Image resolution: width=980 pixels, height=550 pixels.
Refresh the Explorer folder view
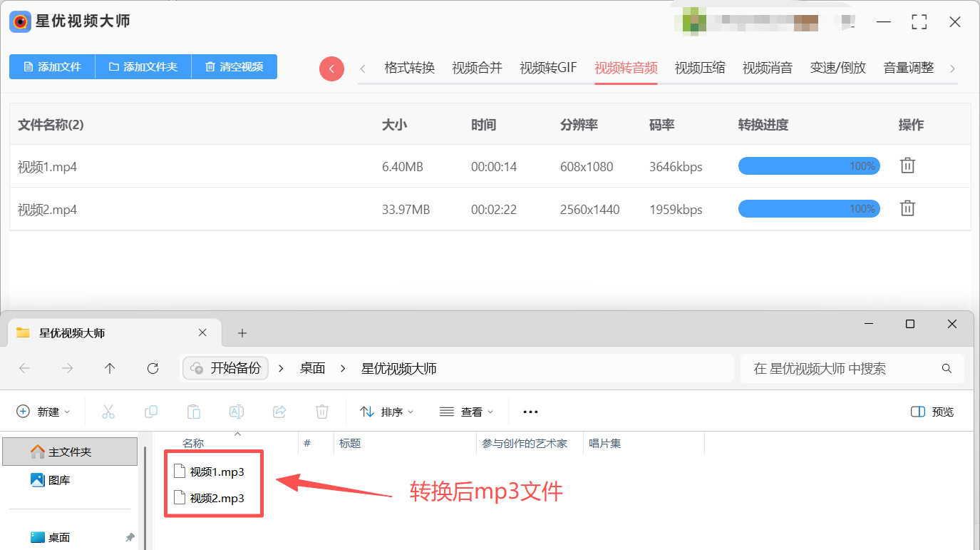[153, 368]
